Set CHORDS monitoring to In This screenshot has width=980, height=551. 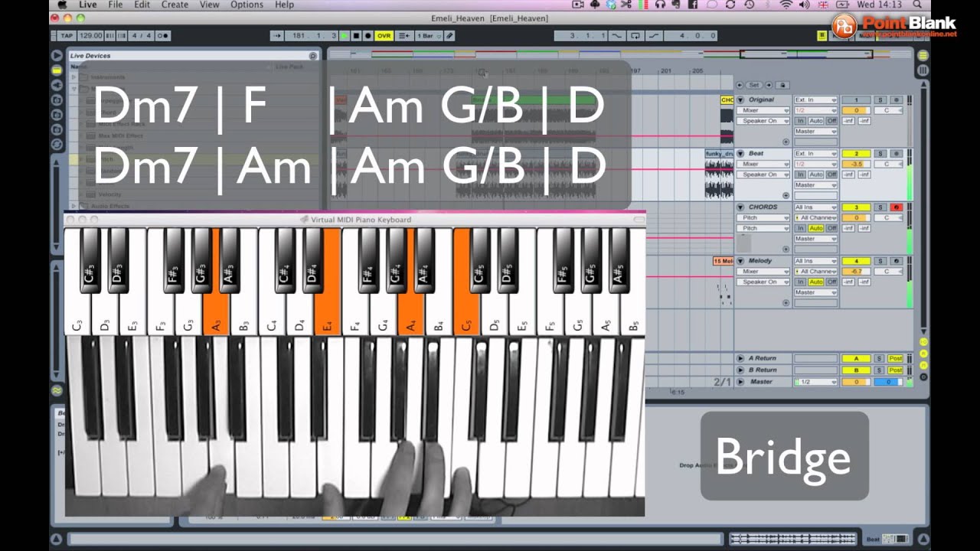coord(800,228)
